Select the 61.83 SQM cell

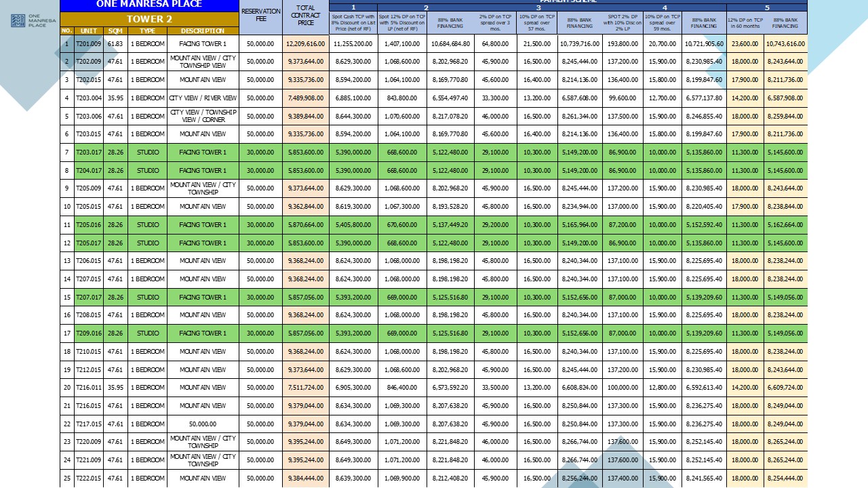(116, 43)
